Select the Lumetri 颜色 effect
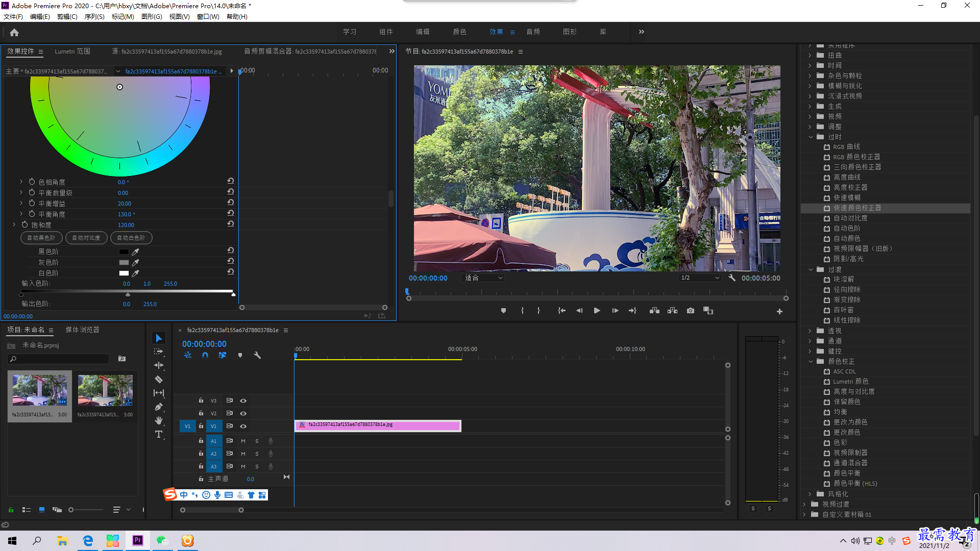 tap(851, 382)
